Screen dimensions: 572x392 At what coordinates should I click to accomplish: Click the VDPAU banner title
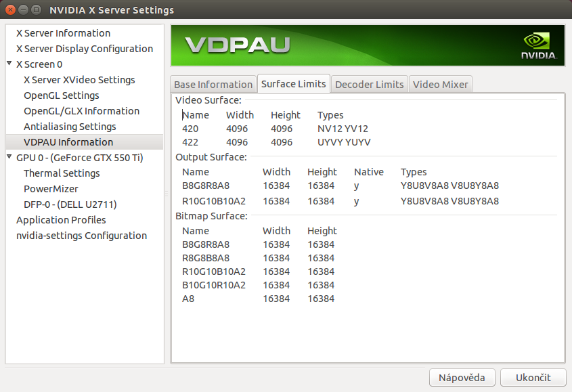238,45
